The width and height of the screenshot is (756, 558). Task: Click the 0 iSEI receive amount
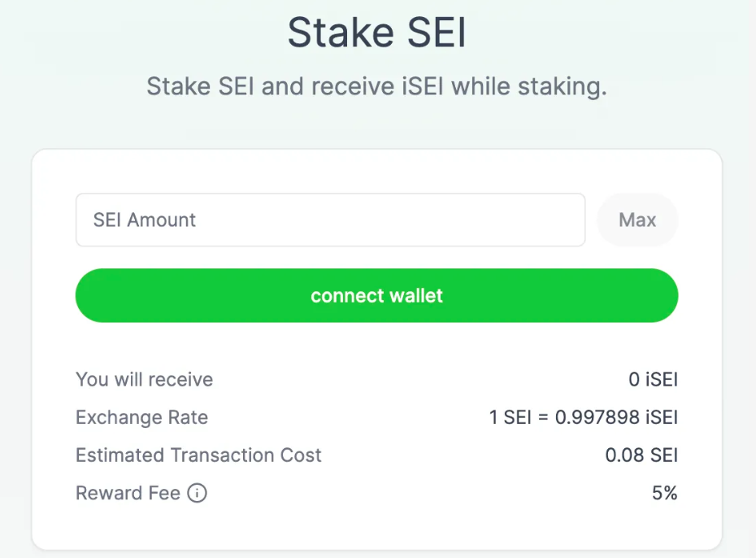[x=653, y=380]
